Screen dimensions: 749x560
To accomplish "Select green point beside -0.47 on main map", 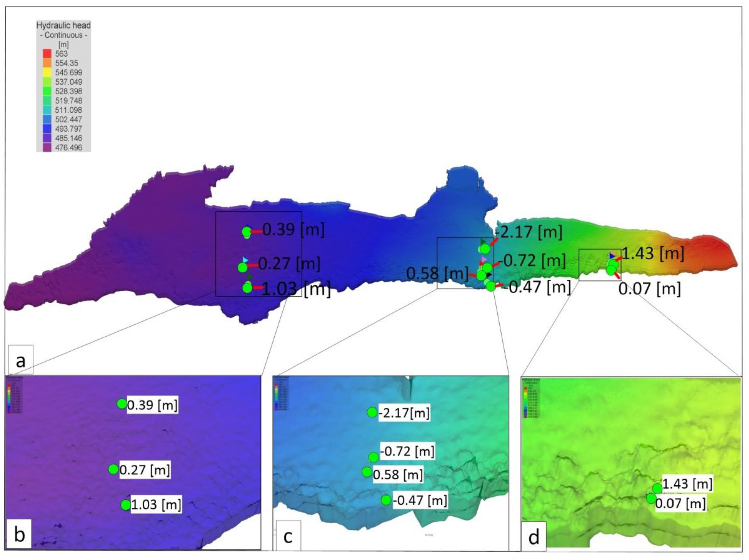I will (x=491, y=287).
